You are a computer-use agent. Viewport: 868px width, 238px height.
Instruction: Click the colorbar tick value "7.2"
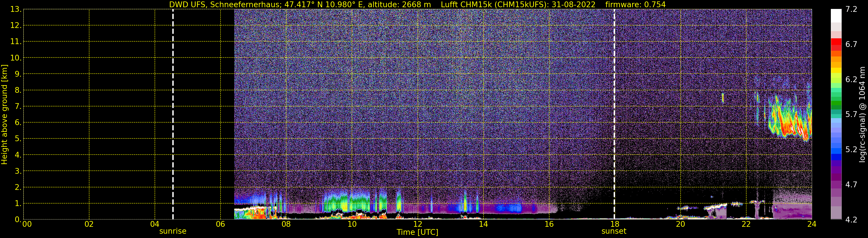(x=851, y=9)
